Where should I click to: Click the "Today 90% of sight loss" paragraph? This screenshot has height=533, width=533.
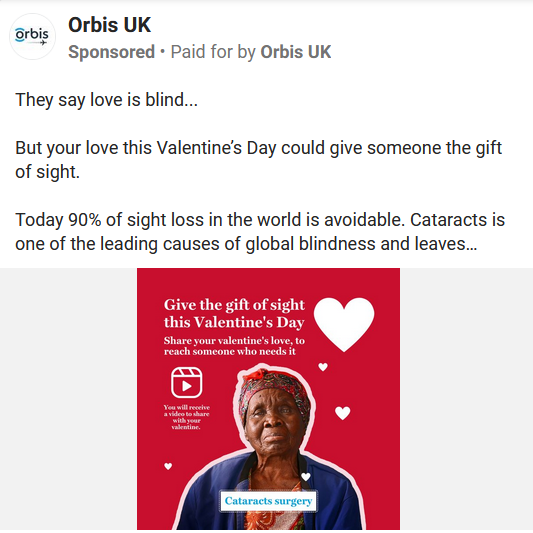click(x=260, y=231)
